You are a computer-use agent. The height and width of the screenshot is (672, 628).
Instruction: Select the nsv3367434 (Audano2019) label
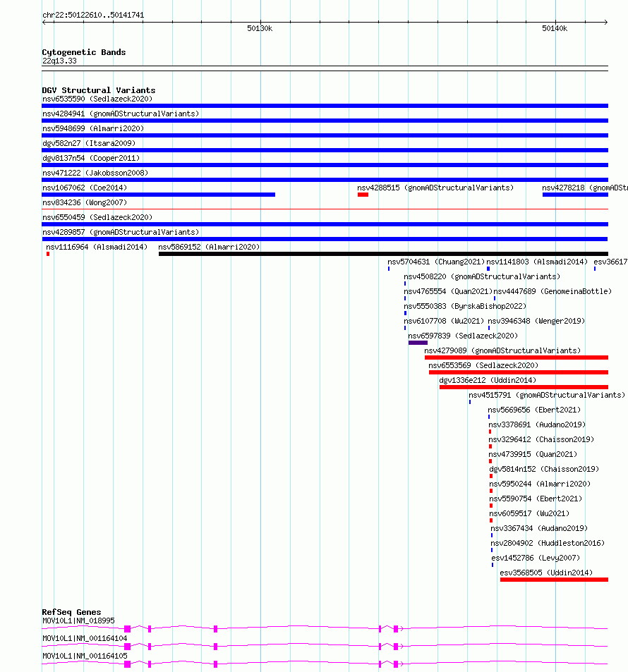point(539,528)
